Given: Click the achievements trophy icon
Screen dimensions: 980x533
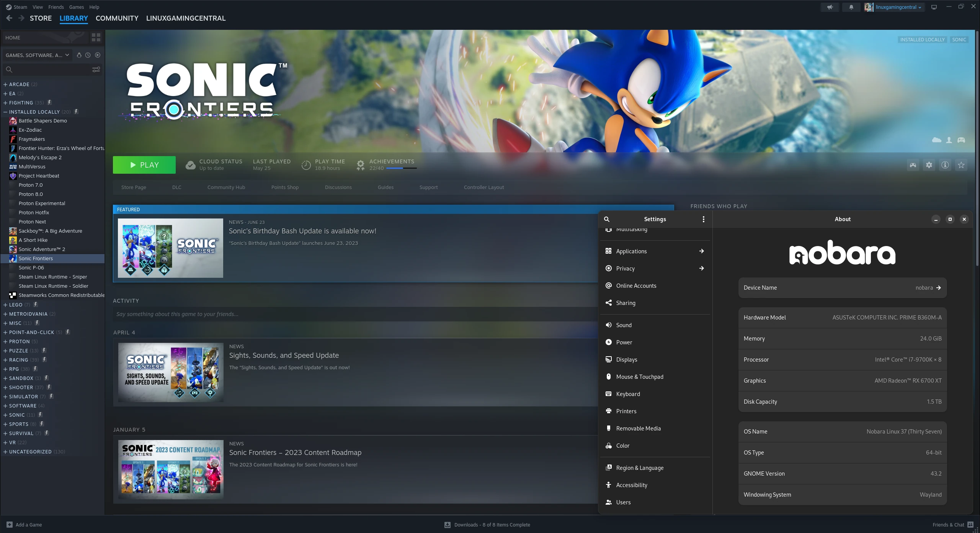Looking at the screenshot, I should (x=360, y=165).
